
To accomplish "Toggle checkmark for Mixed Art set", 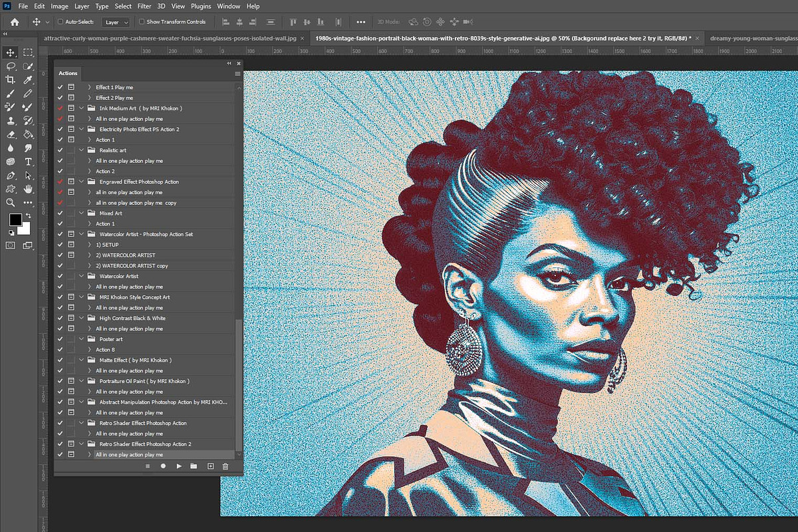I will (61, 213).
